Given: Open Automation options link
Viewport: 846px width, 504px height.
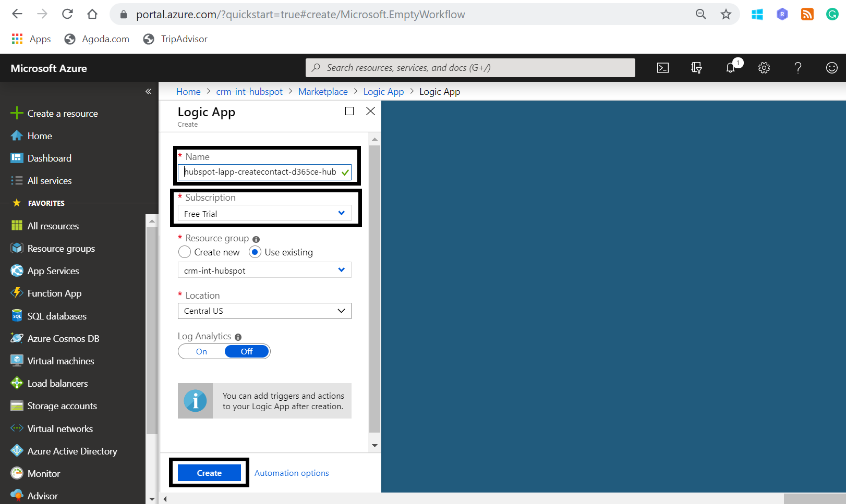Looking at the screenshot, I should coord(291,473).
